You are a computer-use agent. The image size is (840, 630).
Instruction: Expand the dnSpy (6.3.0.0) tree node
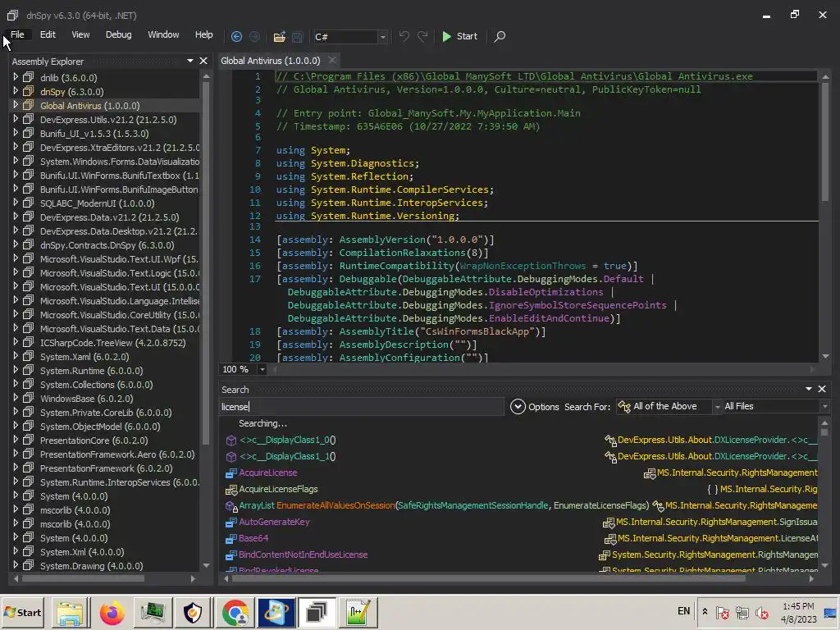(16, 91)
